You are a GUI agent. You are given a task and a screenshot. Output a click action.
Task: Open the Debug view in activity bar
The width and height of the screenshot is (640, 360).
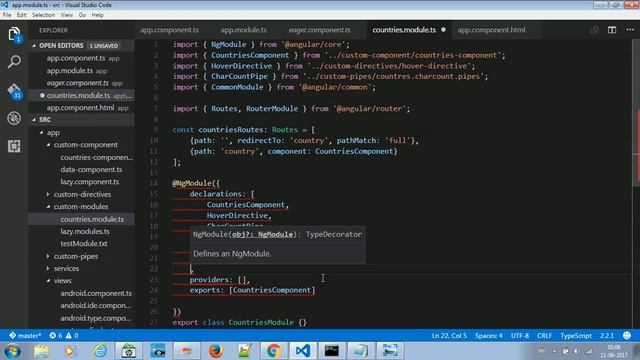pyautogui.click(x=14, y=118)
